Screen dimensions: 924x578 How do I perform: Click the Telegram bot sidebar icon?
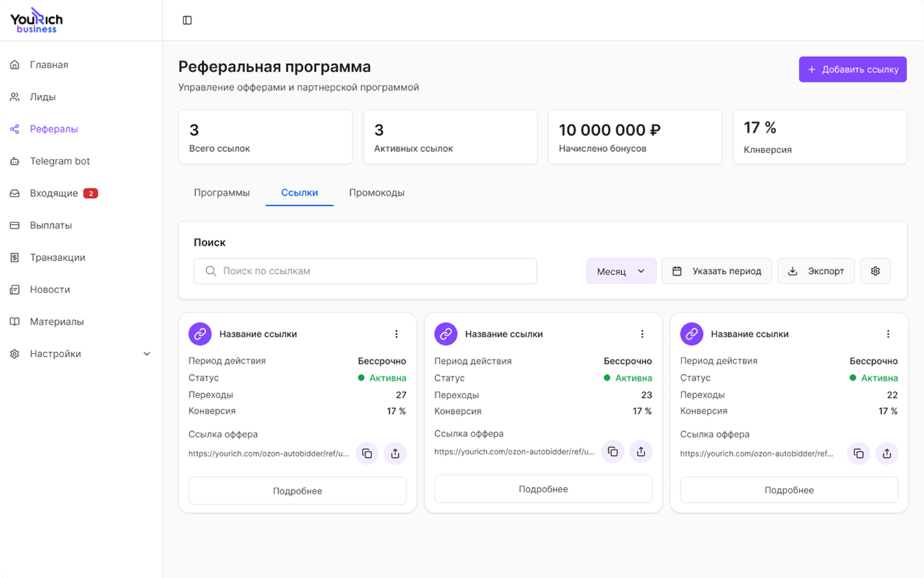14,161
